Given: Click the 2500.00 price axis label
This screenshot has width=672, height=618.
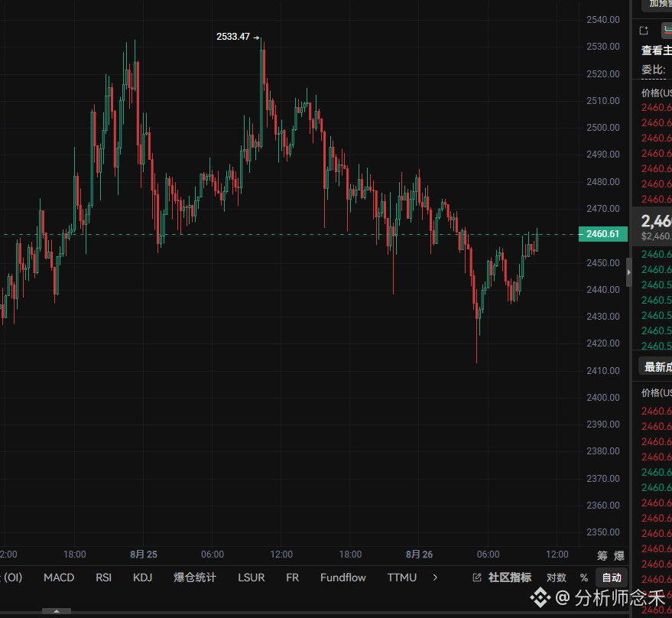Looking at the screenshot, I should point(603,128).
